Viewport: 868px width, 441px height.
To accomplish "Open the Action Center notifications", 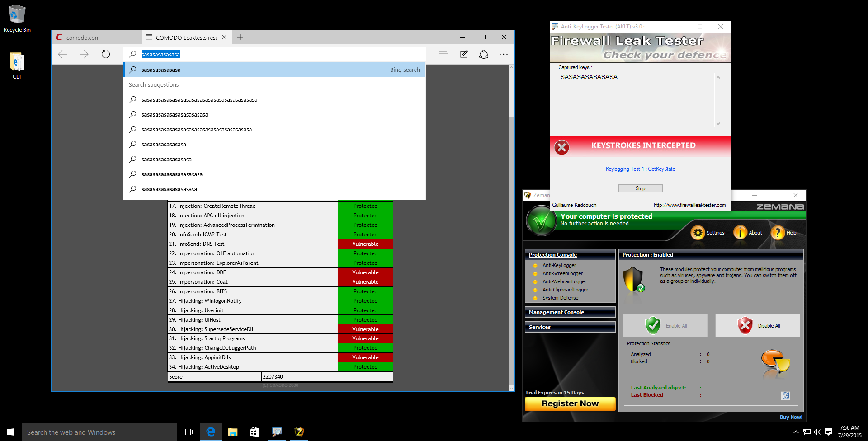I will 829,432.
